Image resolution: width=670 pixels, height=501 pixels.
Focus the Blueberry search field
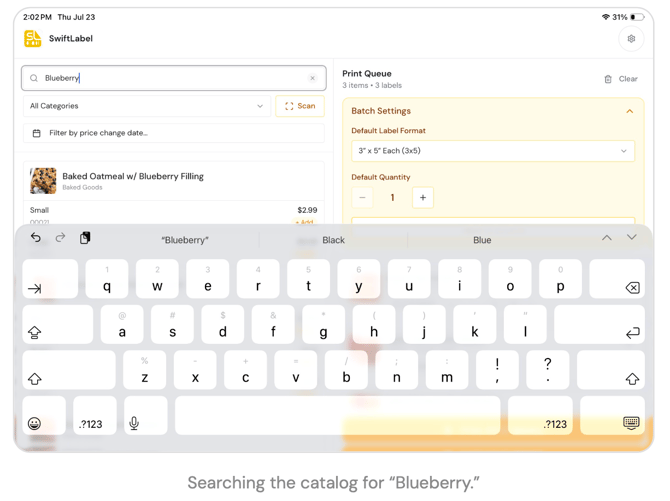click(x=174, y=78)
